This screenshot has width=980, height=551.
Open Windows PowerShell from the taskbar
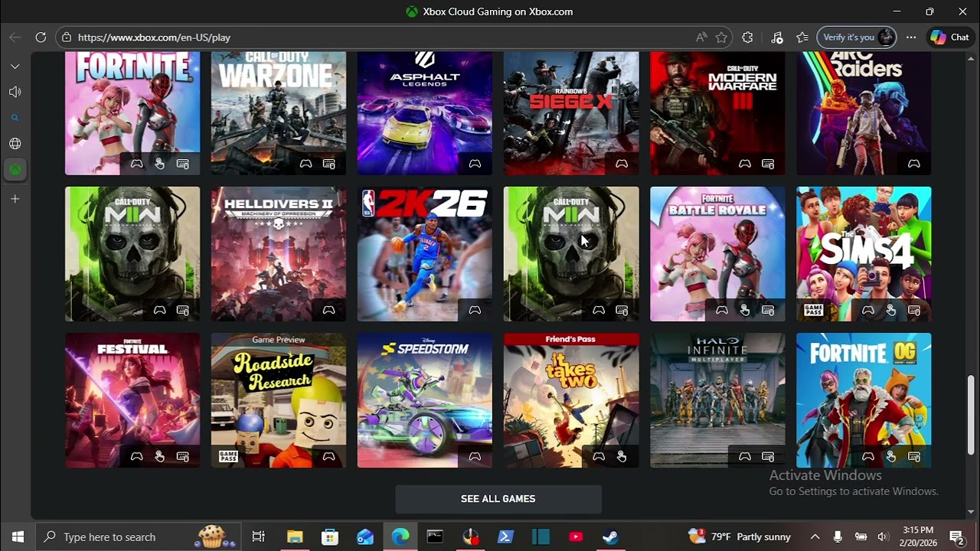[x=505, y=536]
